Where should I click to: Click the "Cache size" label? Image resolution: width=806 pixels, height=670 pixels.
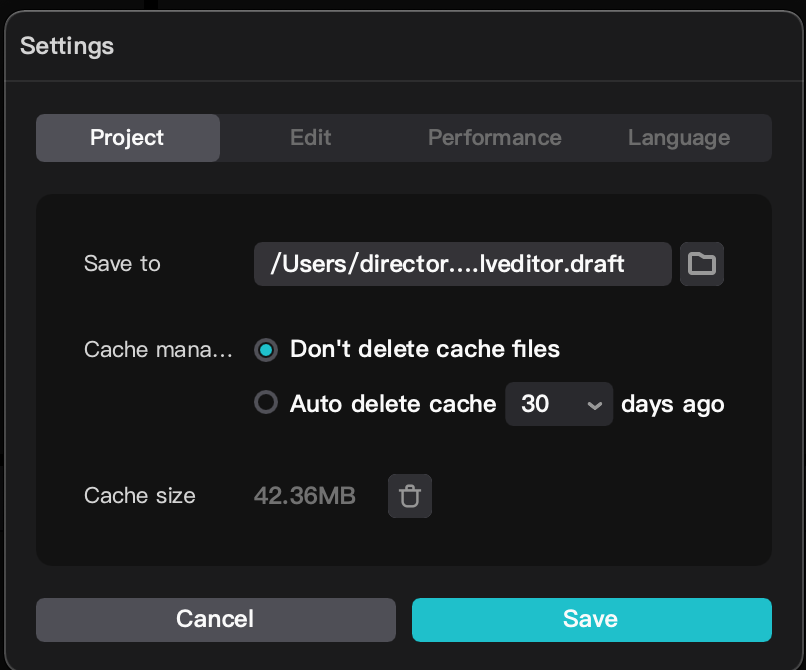139,496
